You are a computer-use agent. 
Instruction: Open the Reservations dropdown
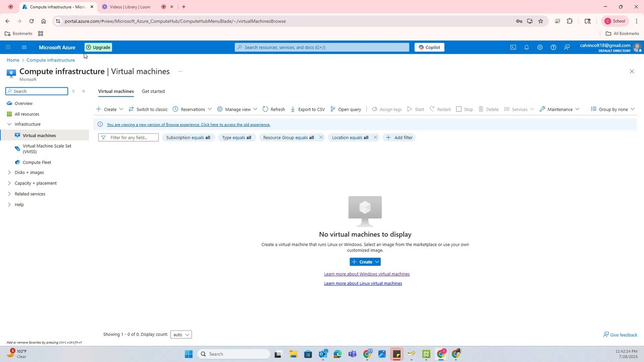[x=192, y=109]
